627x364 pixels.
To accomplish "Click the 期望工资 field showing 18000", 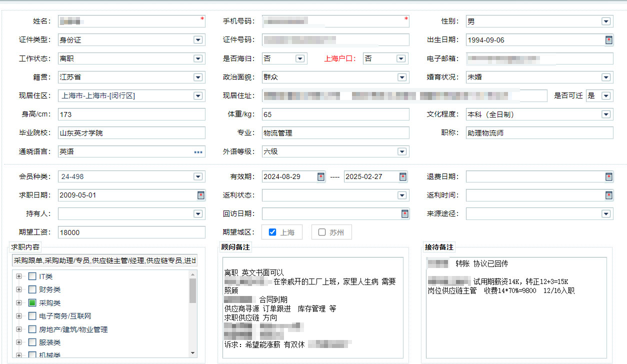I will 131,232.
